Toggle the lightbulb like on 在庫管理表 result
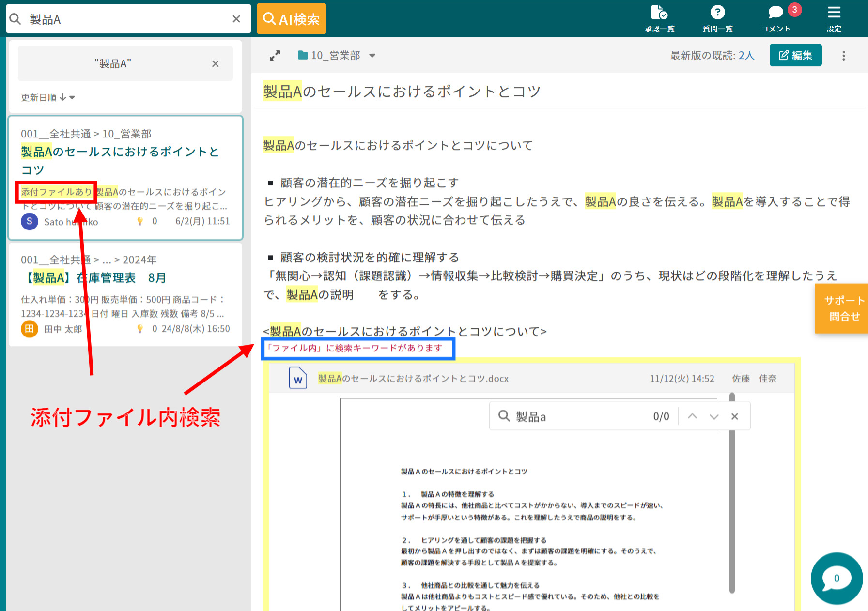The width and height of the screenshot is (868, 611). [140, 328]
